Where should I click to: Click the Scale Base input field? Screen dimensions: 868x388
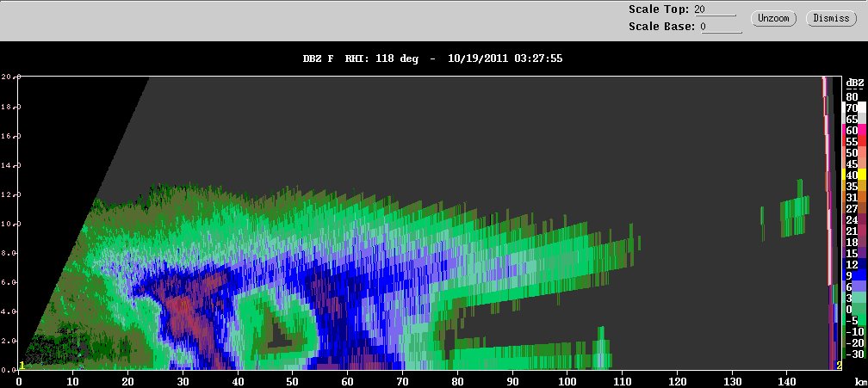[x=720, y=27]
